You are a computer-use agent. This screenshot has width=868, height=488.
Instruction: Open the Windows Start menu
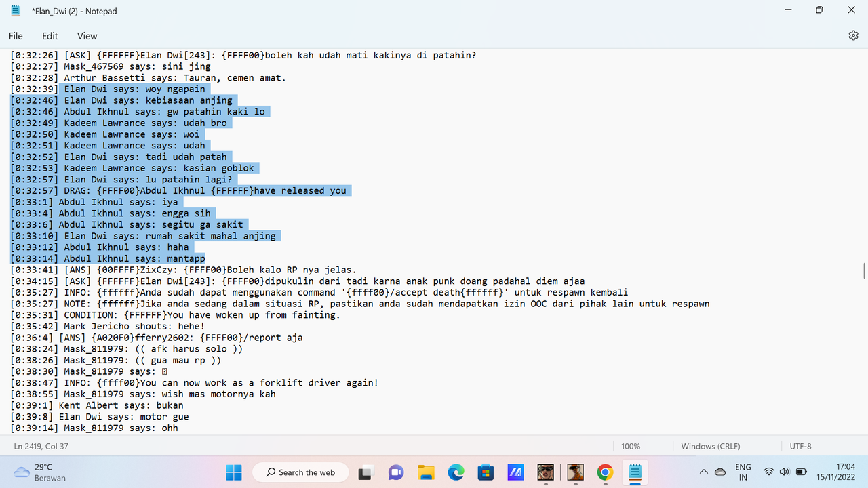(x=233, y=472)
